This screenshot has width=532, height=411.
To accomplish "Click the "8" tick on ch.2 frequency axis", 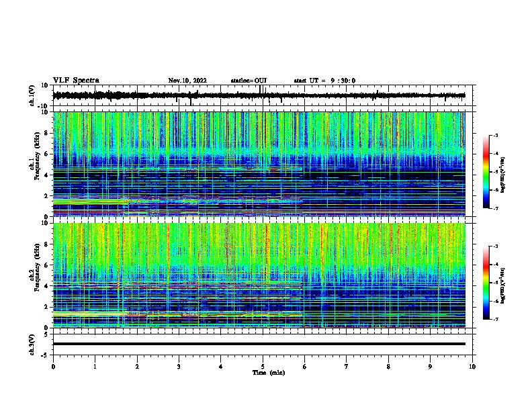I will pos(47,244).
